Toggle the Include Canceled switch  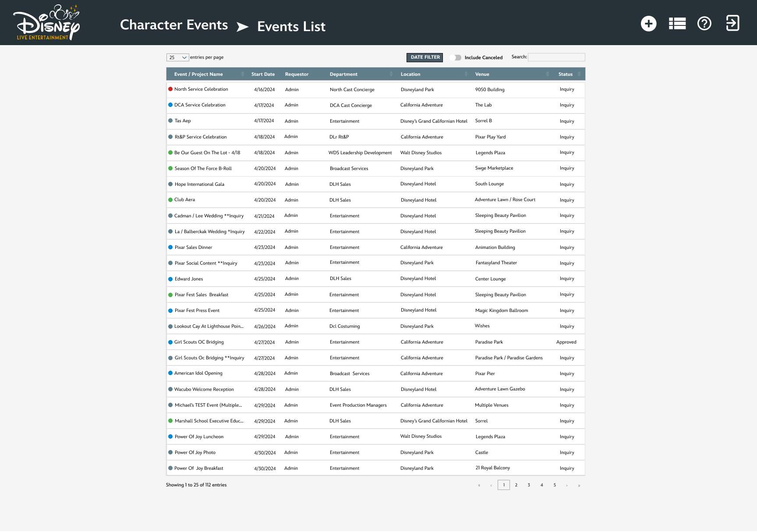(456, 57)
